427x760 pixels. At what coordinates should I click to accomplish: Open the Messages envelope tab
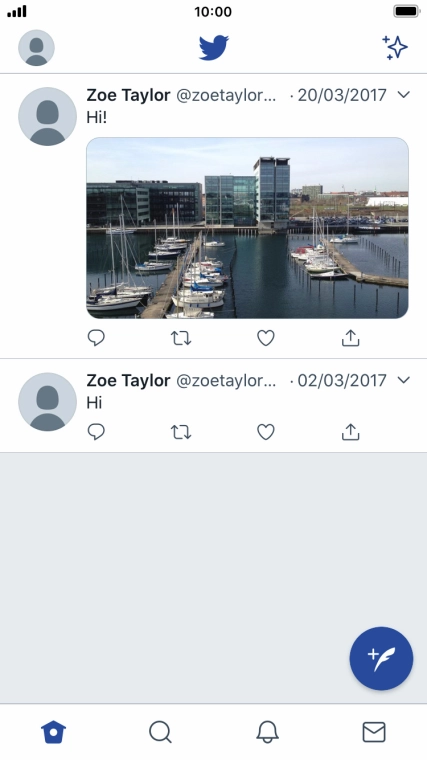click(x=374, y=732)
